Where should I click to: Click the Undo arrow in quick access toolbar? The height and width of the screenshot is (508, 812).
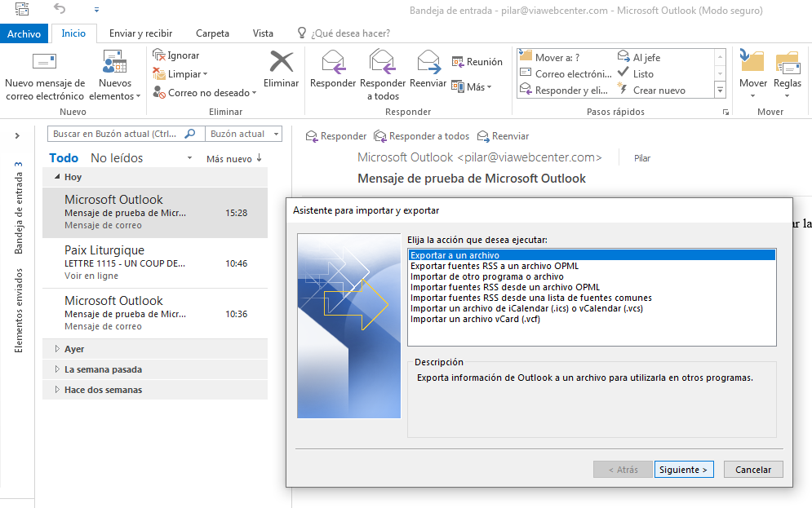[x=60, y=8]
